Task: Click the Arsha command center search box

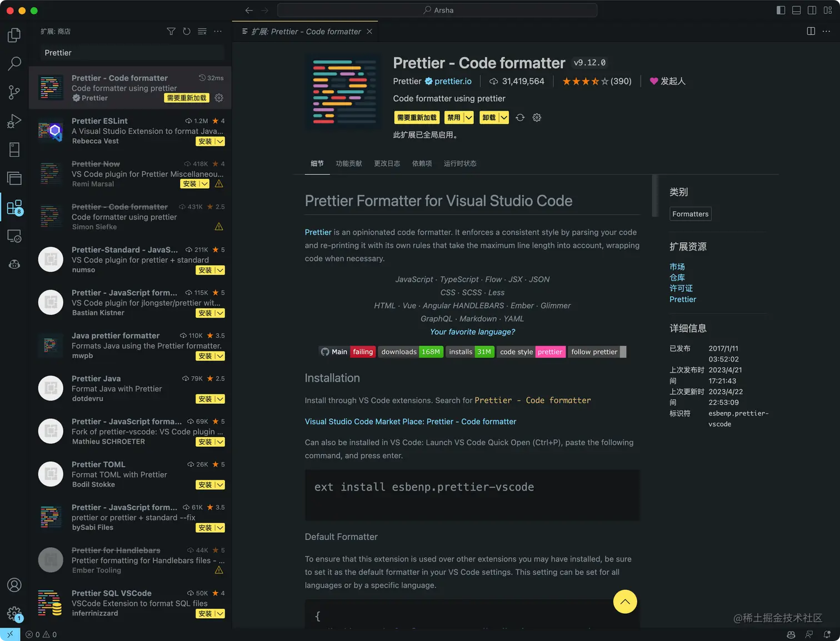Action: pyautogui.click(x=437, y=10)
